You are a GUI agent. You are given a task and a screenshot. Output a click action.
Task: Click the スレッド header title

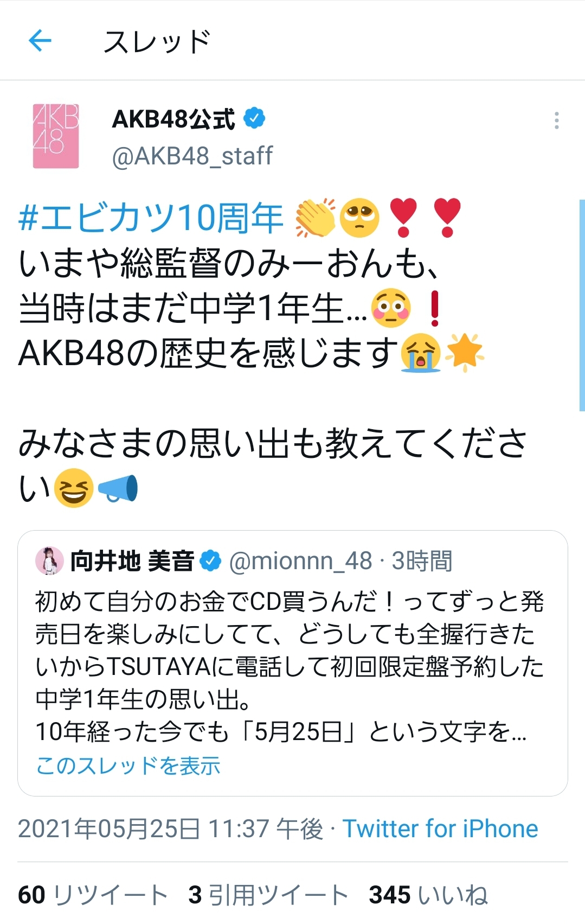(x=157, y=41)
